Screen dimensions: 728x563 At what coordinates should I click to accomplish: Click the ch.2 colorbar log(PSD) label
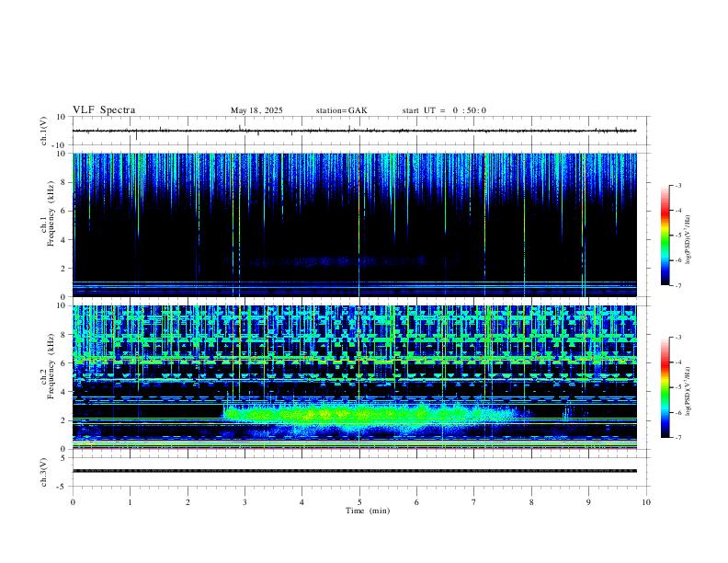click(688, 392)
